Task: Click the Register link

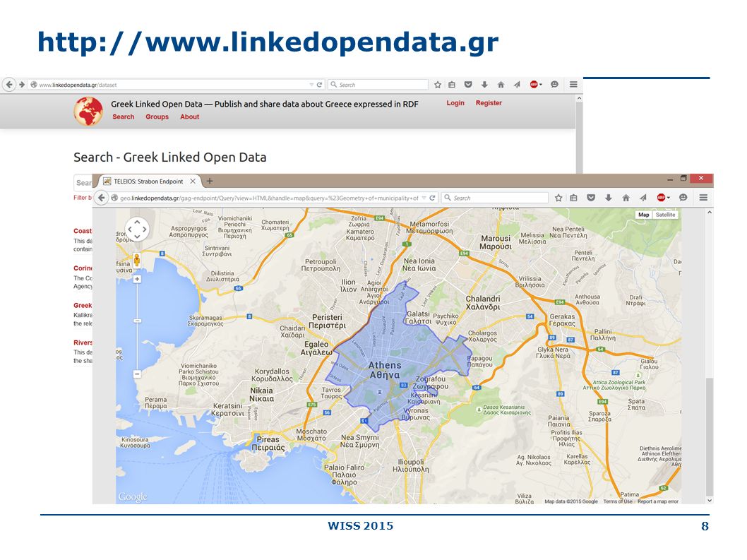Action: 489,103
